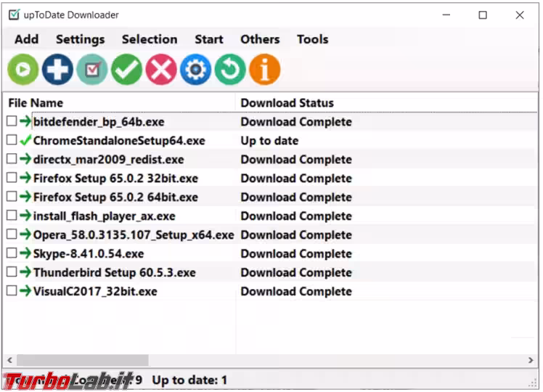Click arrow icon beside Skype-8.41.0.54.exe
This screenshot has height=392, width=543.
point(25,253)
